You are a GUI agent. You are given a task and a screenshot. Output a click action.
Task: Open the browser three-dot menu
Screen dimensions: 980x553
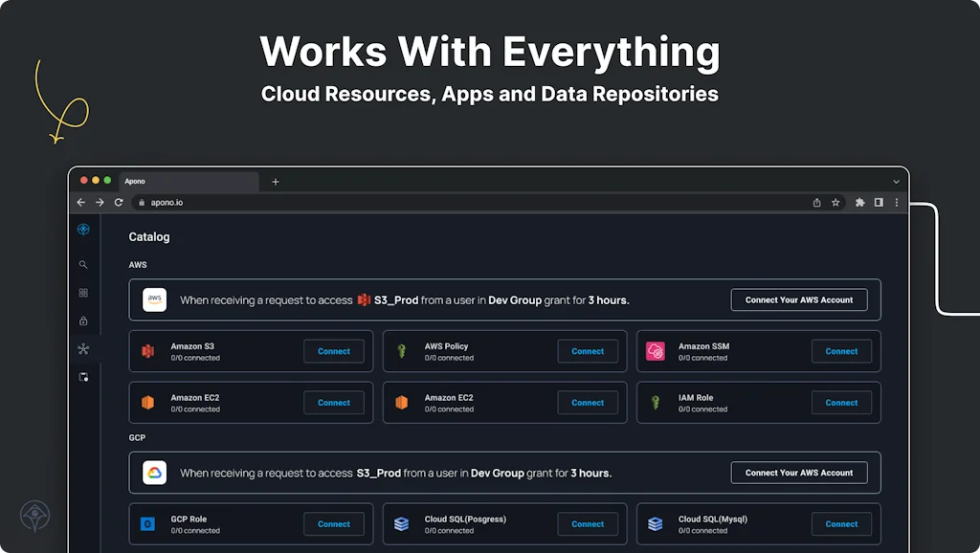[x=897, y=203]
